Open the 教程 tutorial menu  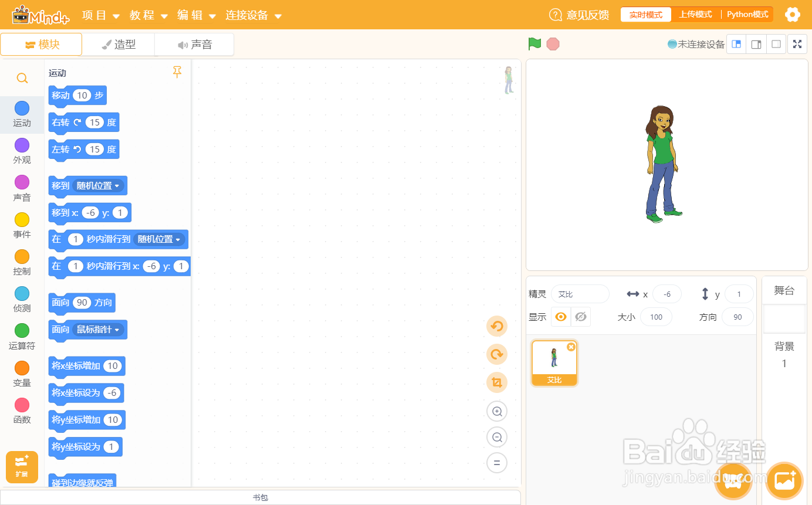(x=149, y=15)
